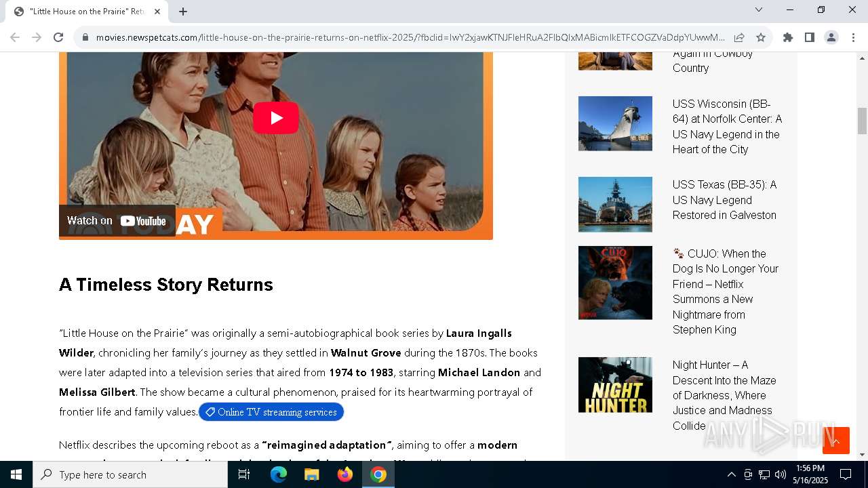Open the Chrome profile avatar

coord(831,37)
